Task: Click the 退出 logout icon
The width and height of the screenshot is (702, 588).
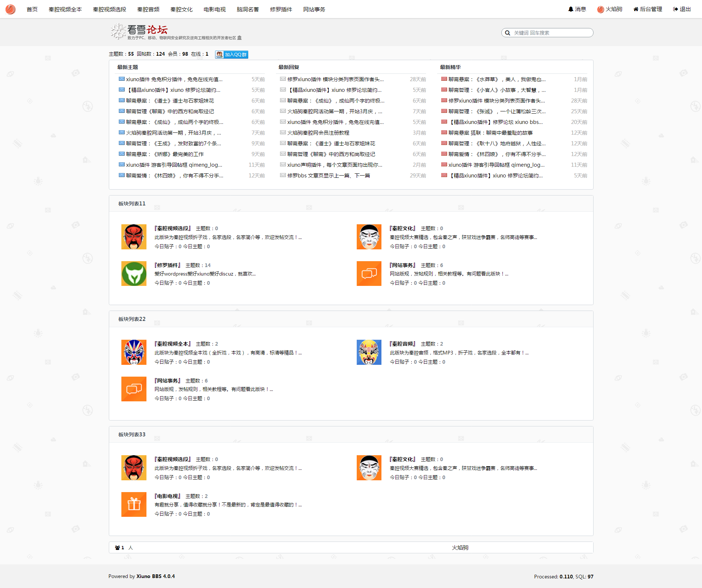Action: point(675,9)
